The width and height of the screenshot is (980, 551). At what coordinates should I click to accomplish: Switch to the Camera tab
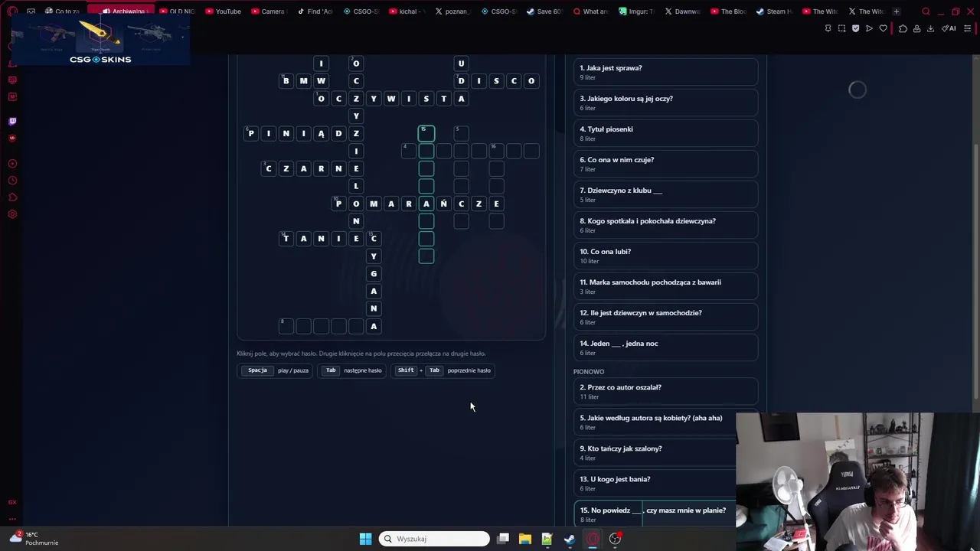(x=268, y=11)
